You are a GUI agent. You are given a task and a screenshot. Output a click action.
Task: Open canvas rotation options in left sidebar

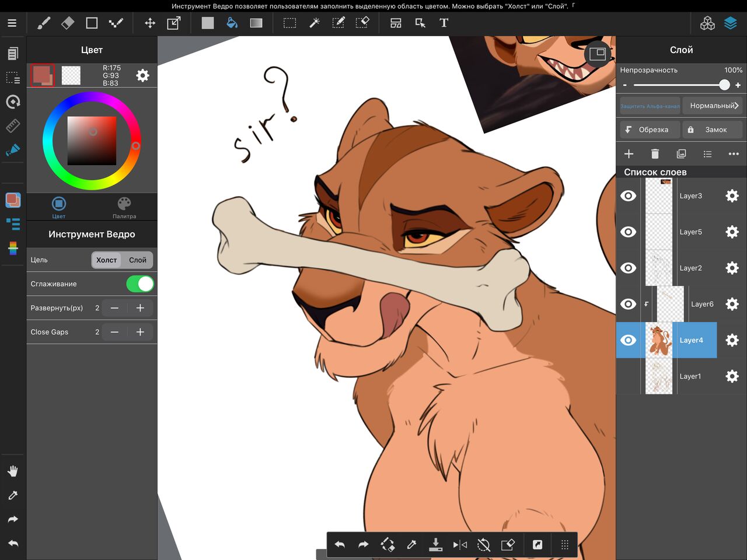click(x=12, y=101)
